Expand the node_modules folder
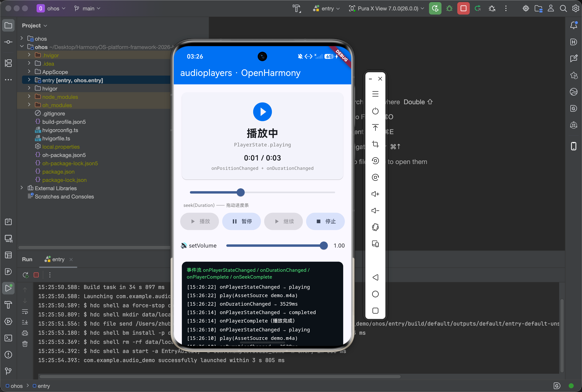 (29, 97)
